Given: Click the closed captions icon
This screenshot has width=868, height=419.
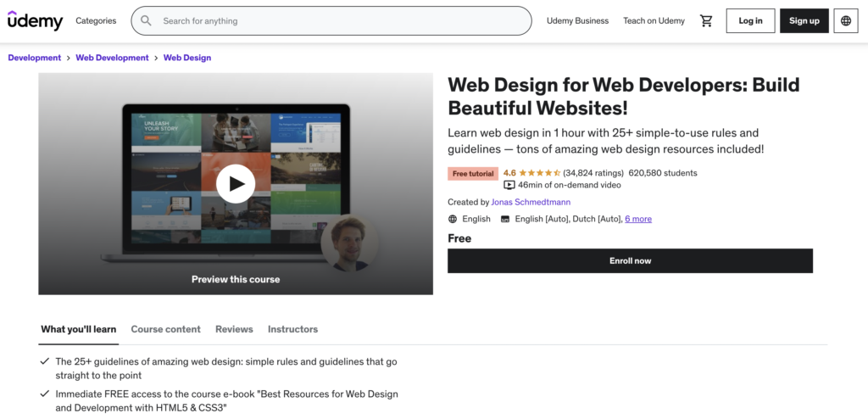Looking at the screenshot, I should (505, 219).
